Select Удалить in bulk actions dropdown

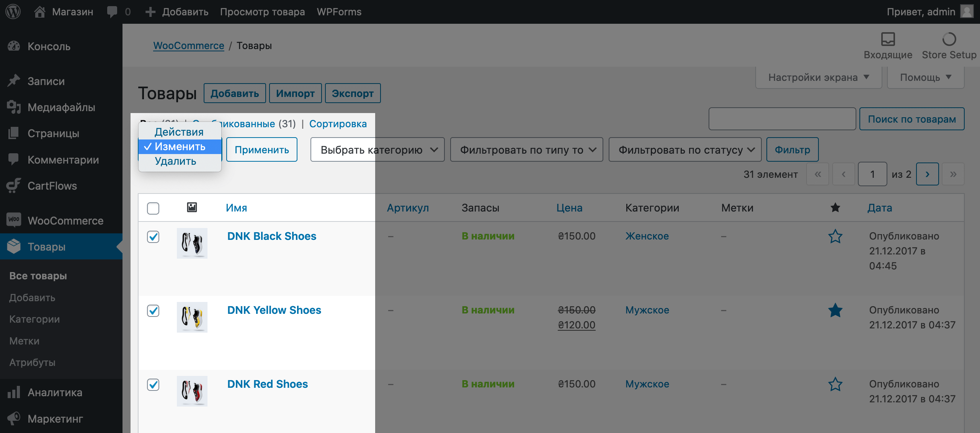[180, 161]
